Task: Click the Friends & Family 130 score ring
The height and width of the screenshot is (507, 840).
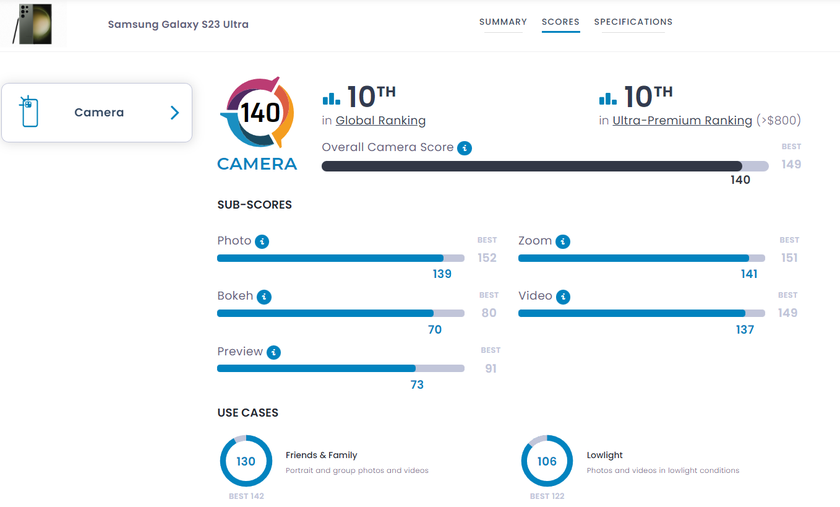Action: (246, 461)
